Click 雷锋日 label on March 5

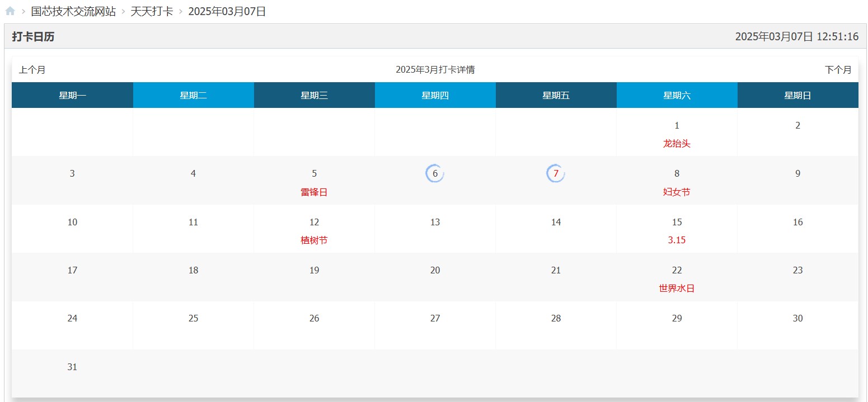(314, 192)
